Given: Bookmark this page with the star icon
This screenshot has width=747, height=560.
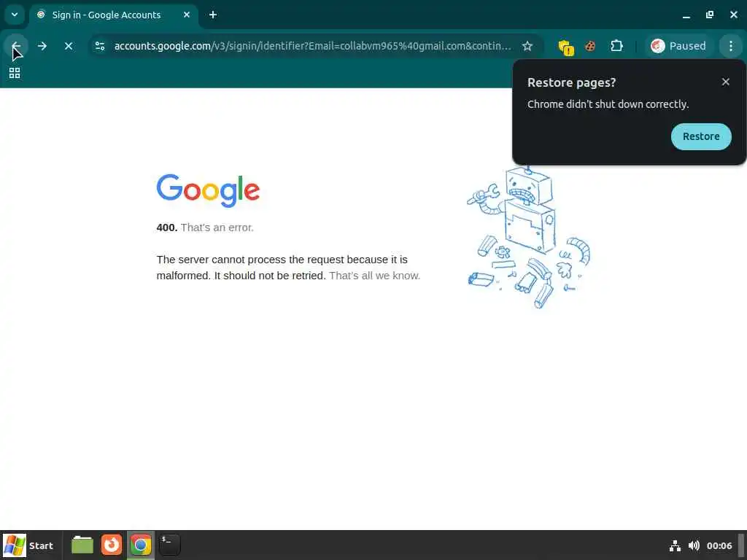Looking at the screenshot, I should click(x=527, y=46).
